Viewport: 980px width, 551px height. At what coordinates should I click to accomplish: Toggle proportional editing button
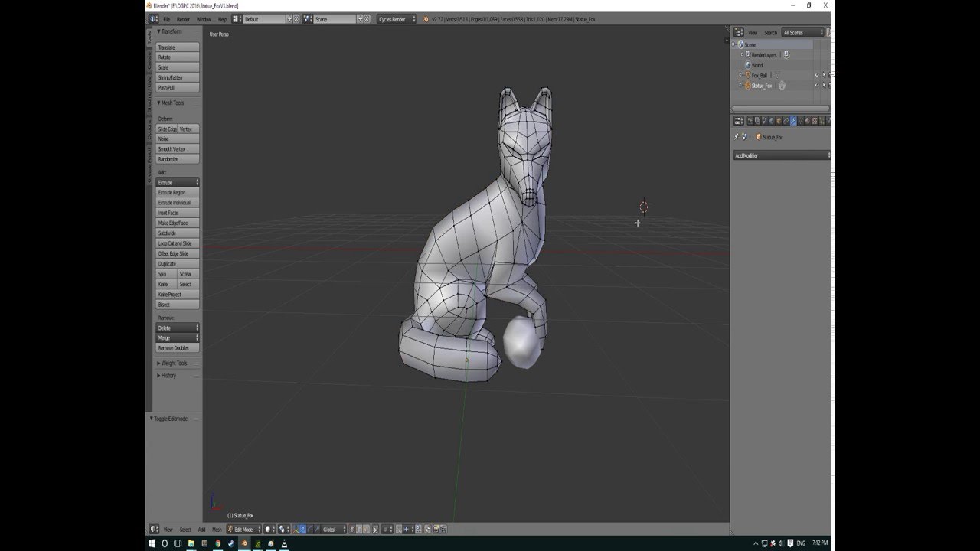tap(386, 530)
